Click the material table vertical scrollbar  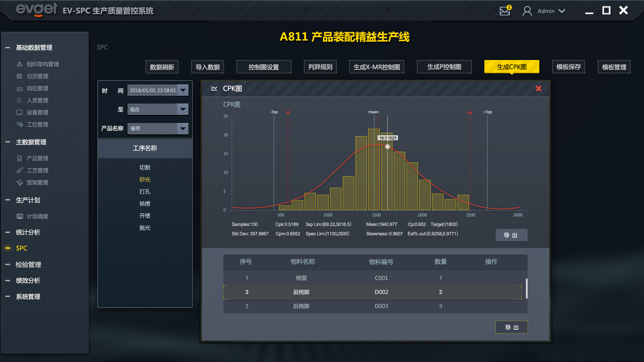pos(527,288)
